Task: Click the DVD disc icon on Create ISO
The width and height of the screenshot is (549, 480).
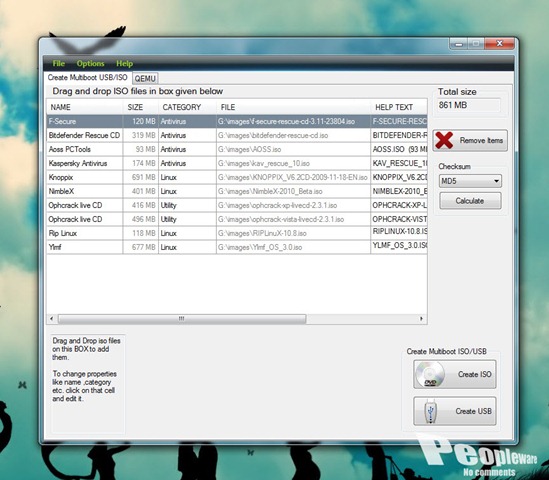Action: (x=430, y=374)
